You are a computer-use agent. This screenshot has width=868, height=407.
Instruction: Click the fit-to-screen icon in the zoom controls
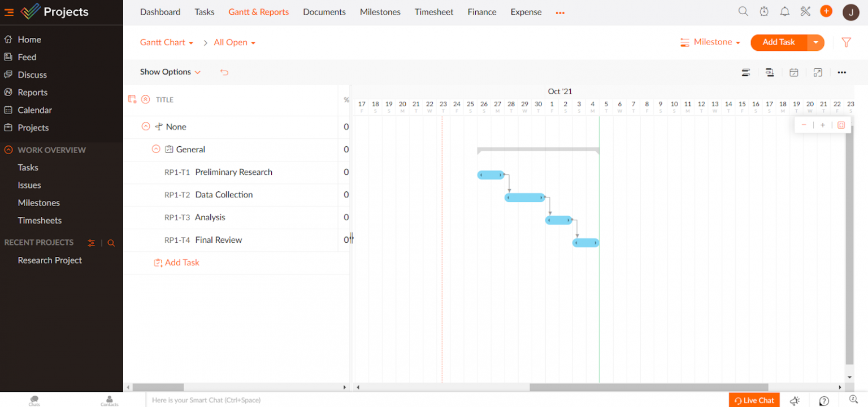(x=841, y=125)
